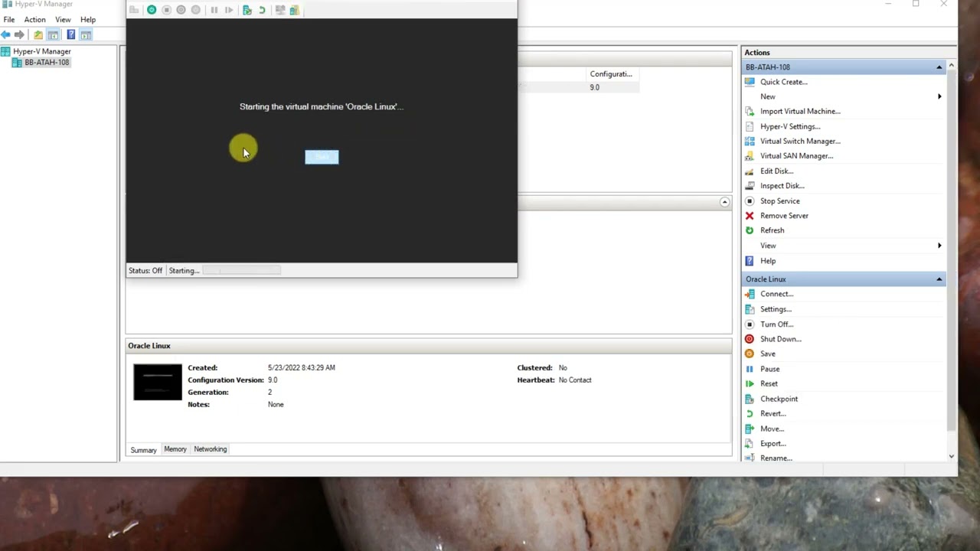980x551 pixels.
Task: Select Hyper-V Manager root tree node
Action: point(41,51)
